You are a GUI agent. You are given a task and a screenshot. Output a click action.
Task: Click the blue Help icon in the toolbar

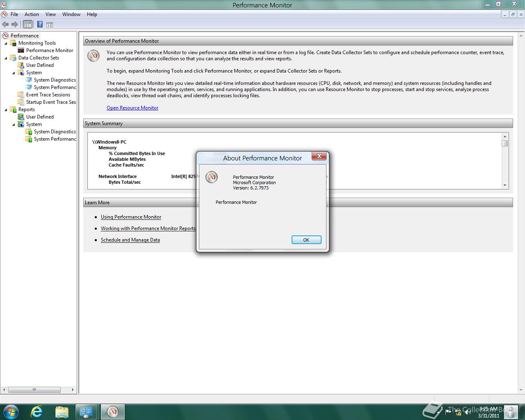[x=40, y=25]
